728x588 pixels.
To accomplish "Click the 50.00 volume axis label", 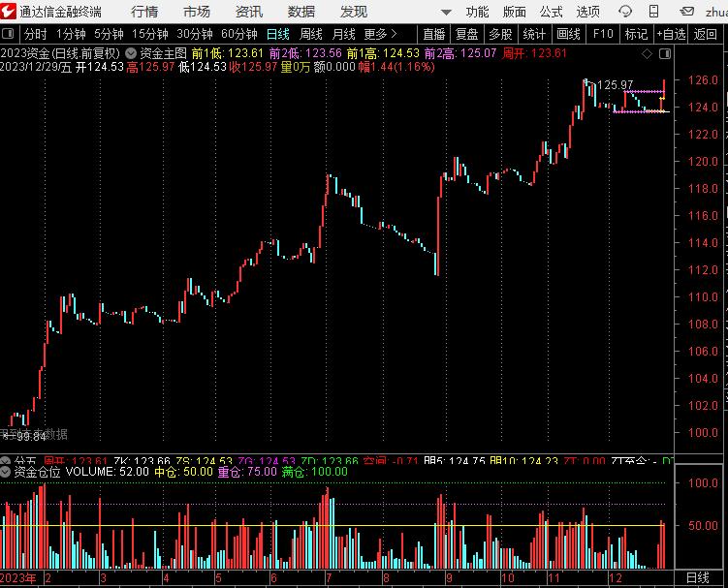I will [x=703, y=525].
